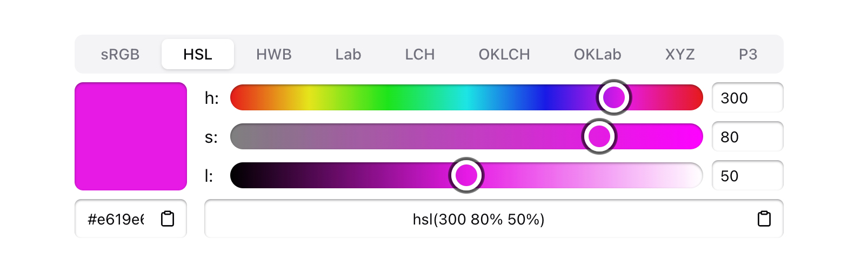
Task: Click the hsl(300 80% 50%) output field
Action: (x=478, y=219)
